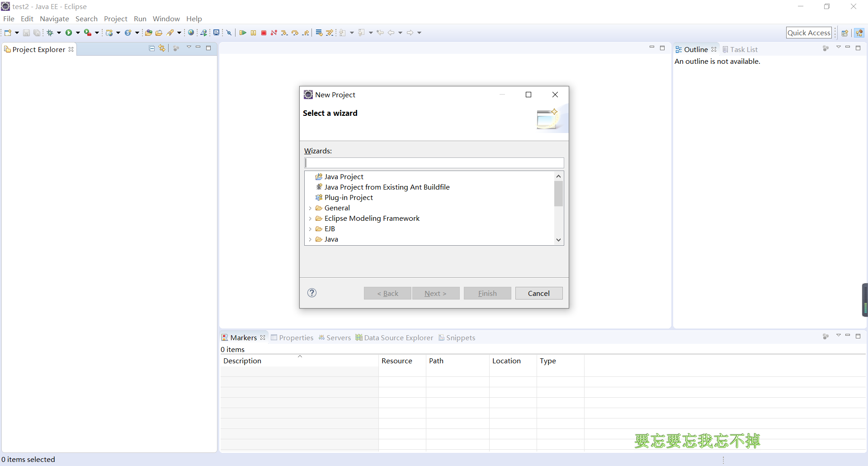Open the Web Browser globe icon

click(191, 33)
